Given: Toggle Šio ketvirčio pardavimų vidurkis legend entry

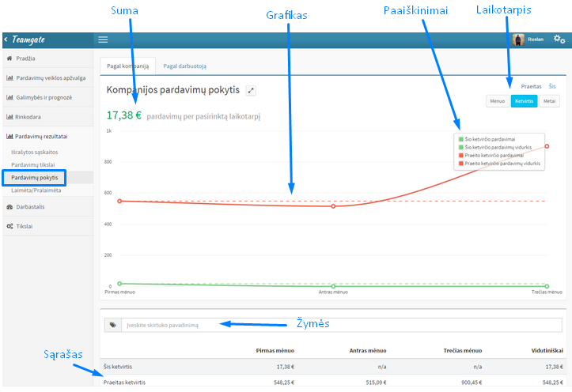Looking at the screenshot, I should tap(495, 148).
